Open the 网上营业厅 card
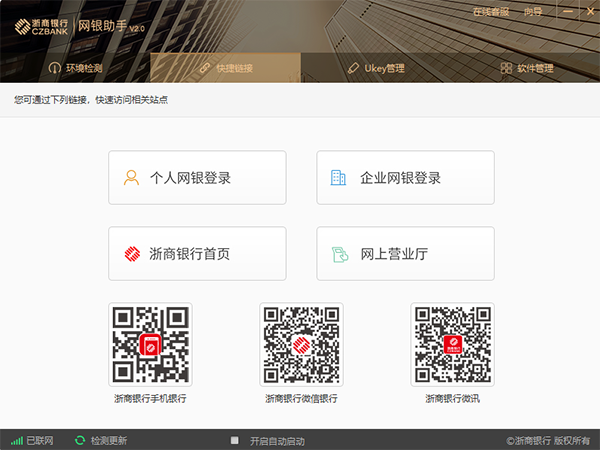 coord(405,253)
